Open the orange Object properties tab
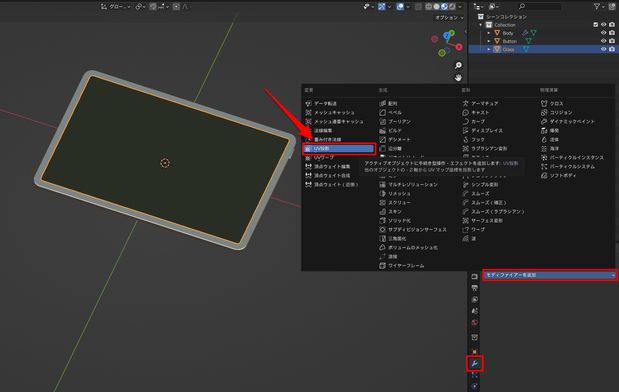The width and height of the screenshot is (619, 392). click(x=475, y=351)
